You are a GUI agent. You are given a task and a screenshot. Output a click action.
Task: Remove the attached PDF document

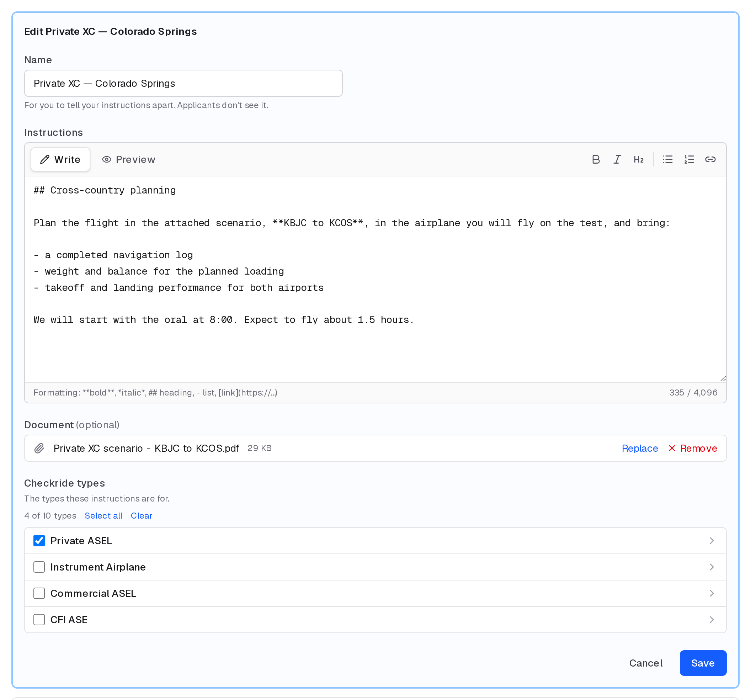pos(692,448)
